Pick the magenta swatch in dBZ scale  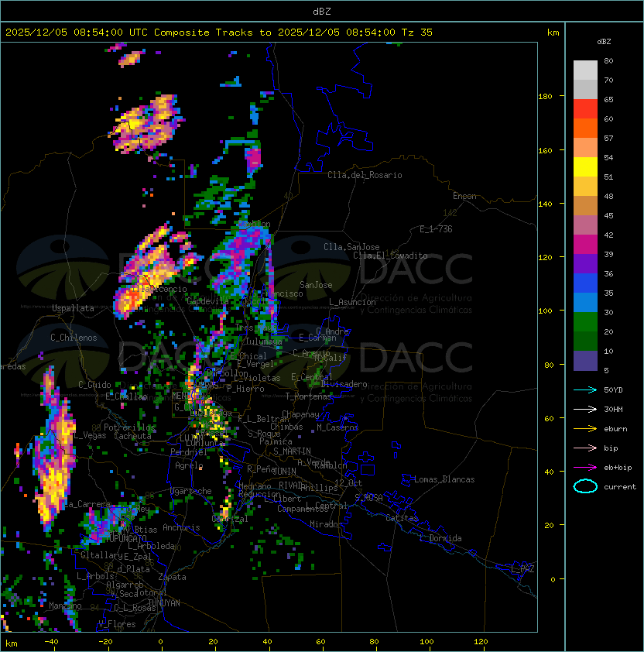tap(585, 245)
